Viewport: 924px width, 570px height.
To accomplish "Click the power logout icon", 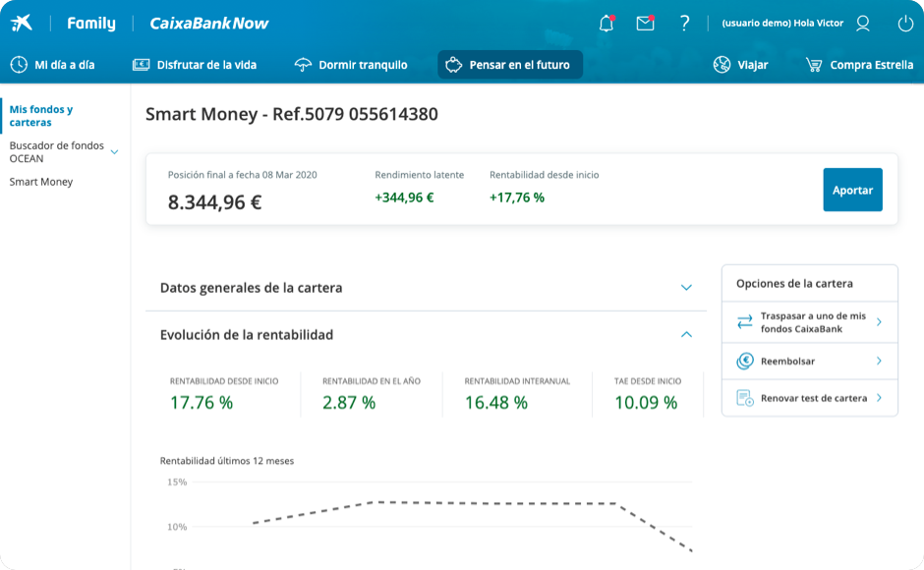I will coord(905,24).
